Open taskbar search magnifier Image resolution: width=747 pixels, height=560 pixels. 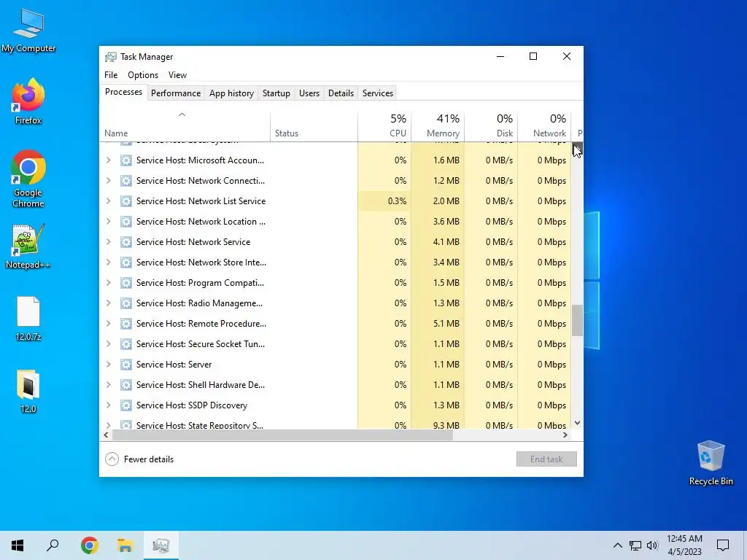click(x=53, y=545)
